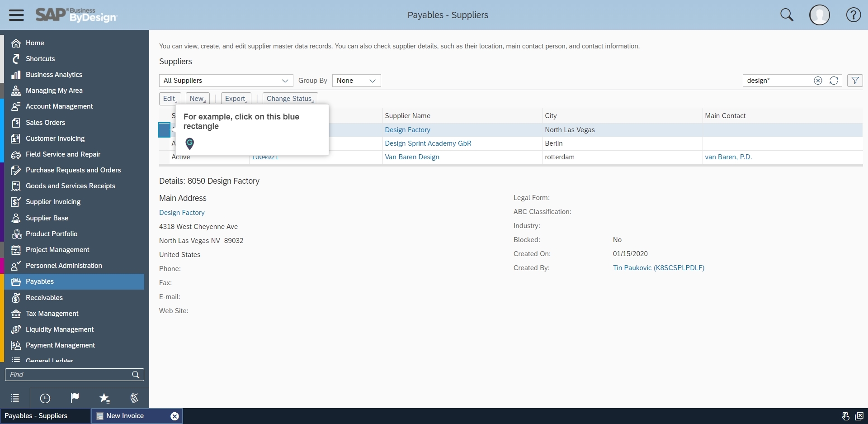Open the Supplier Base work center
868x424 pixels.
point(74,218)
